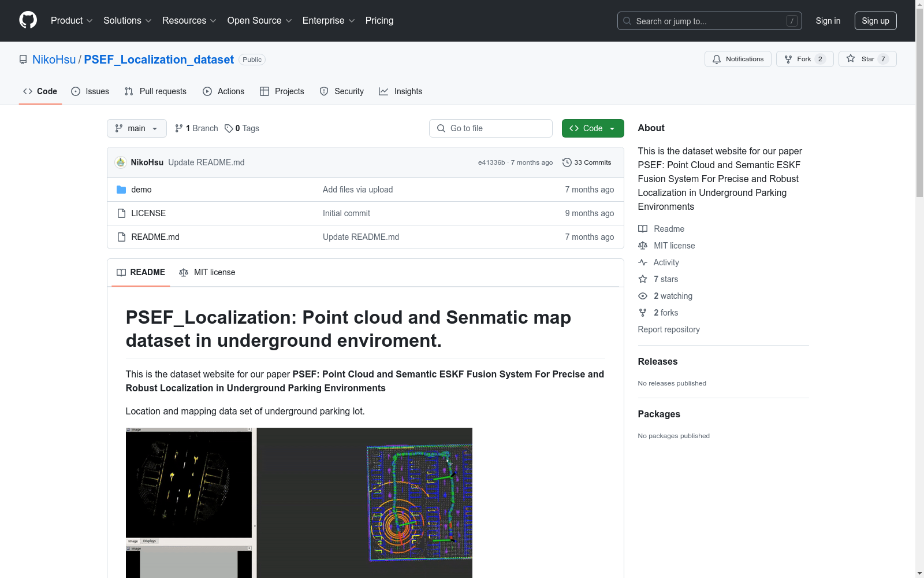924x578 pixels.
Task: Click the file icon next to LICENSE
Action: tap(121, 213)
